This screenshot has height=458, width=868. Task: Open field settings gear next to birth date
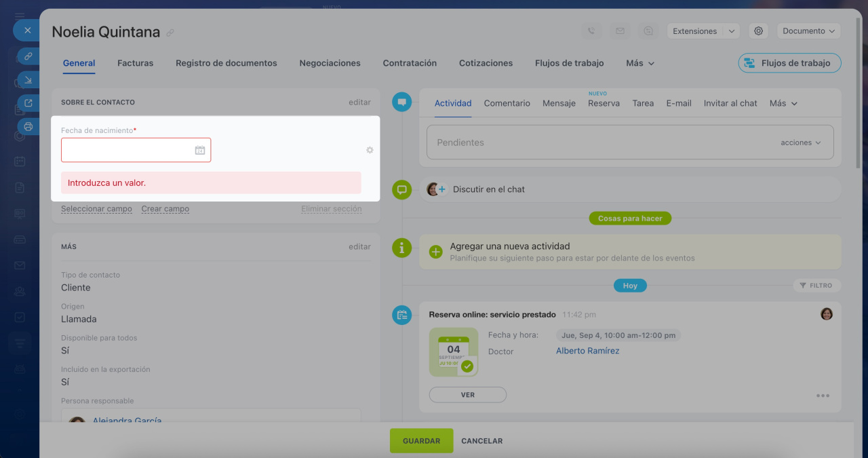click(x=370, y=150)
